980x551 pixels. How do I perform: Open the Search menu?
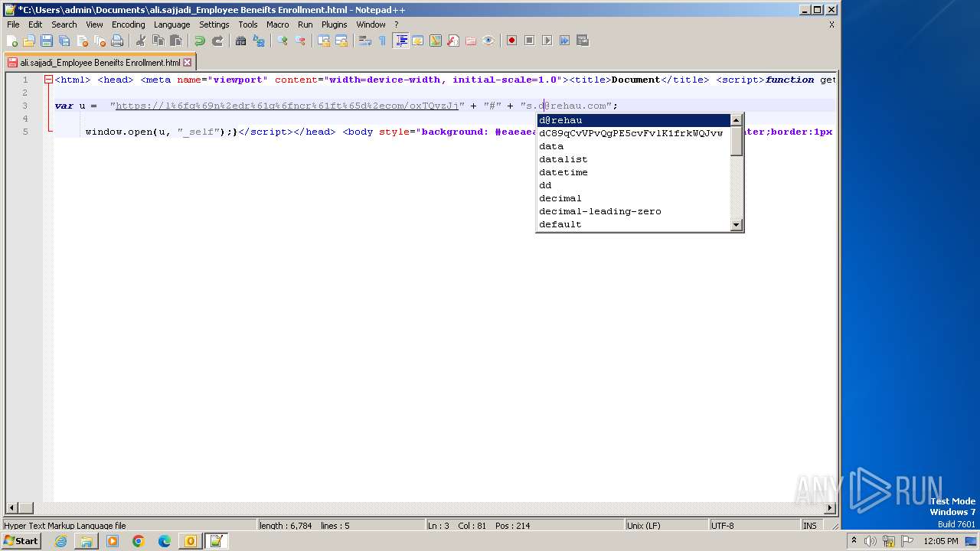[x=64, y=24]
